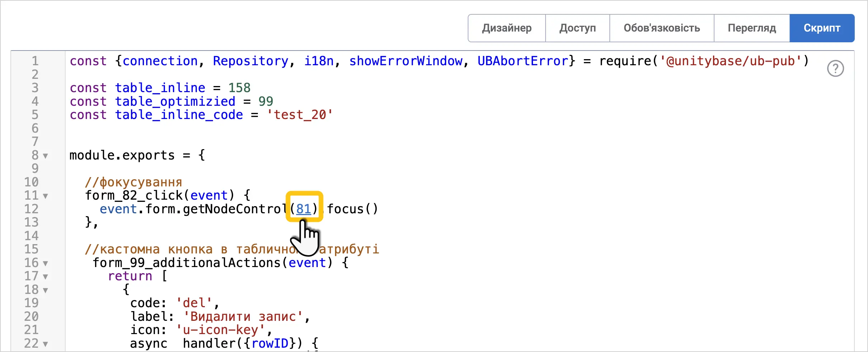Collapse the code fold at line 18
Image resolution: width=868 pixels, height=352 pixels.
pyautogui.click(x=46, y=290)
